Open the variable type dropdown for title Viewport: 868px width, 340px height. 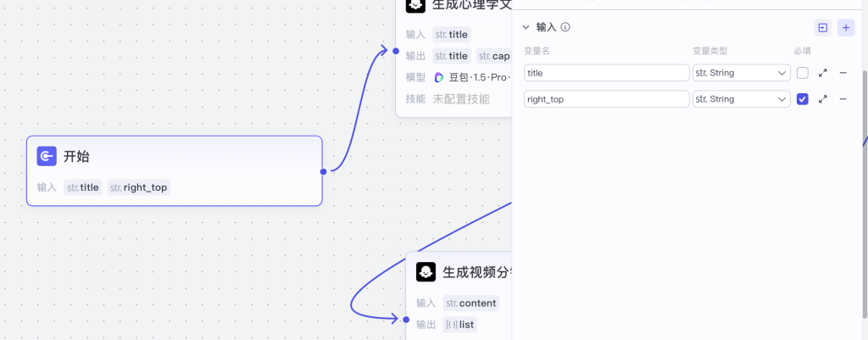[741, 73]
